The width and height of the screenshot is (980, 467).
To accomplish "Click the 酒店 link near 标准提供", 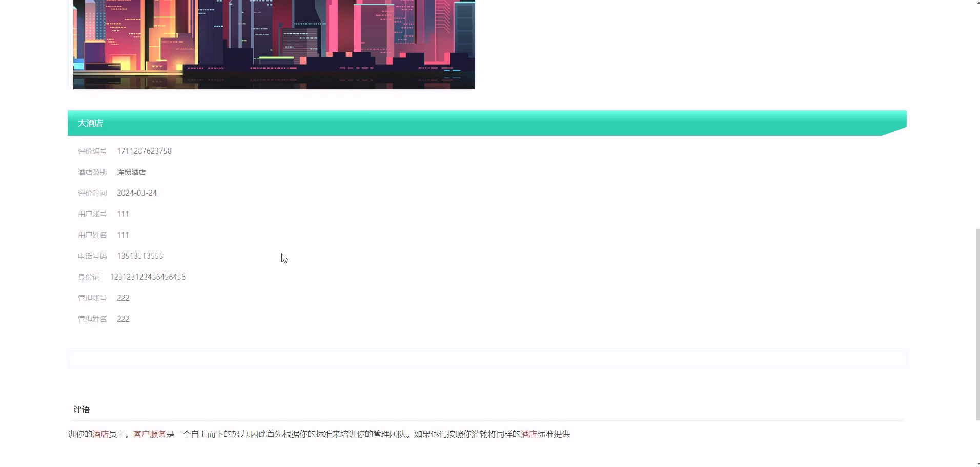I will [x=528, y=434].
